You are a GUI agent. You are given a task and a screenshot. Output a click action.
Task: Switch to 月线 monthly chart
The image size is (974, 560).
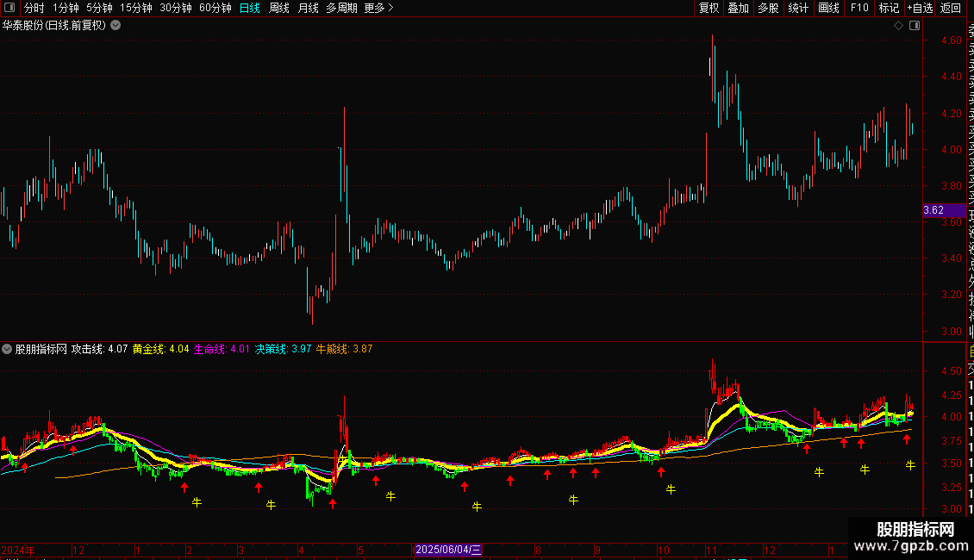click(308, 8)
